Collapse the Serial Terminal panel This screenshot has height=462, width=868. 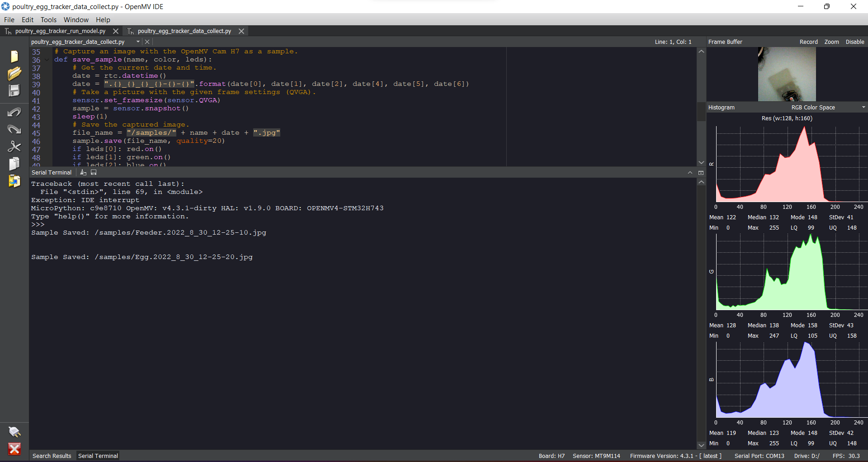tap(690, 172)
